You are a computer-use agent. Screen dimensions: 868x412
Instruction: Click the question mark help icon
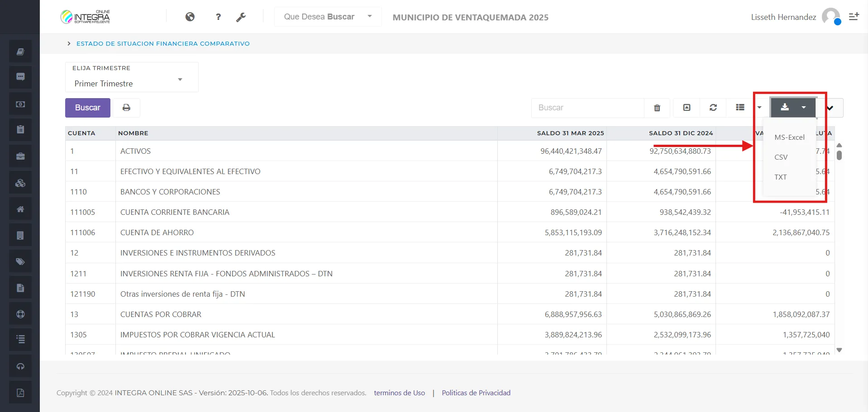218,17
